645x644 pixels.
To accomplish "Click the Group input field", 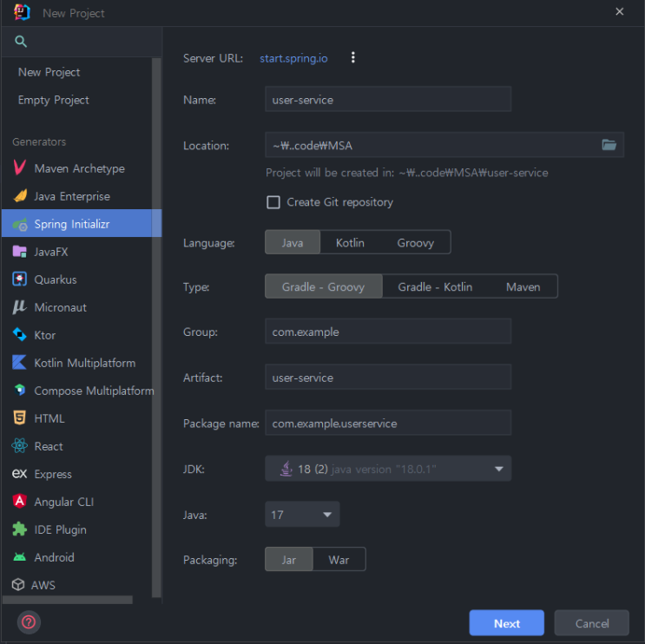I will 388,331.
